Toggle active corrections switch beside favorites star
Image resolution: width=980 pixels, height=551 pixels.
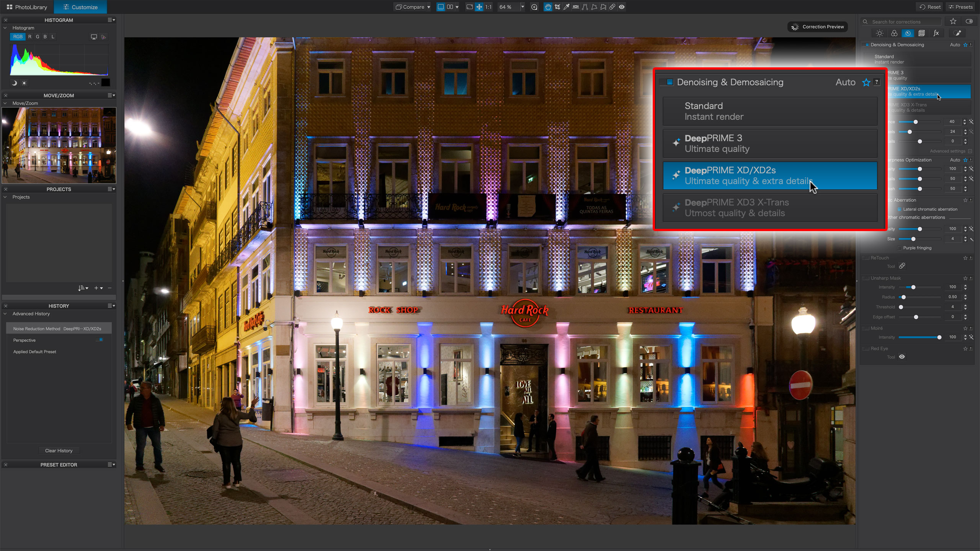click(969, 21)
